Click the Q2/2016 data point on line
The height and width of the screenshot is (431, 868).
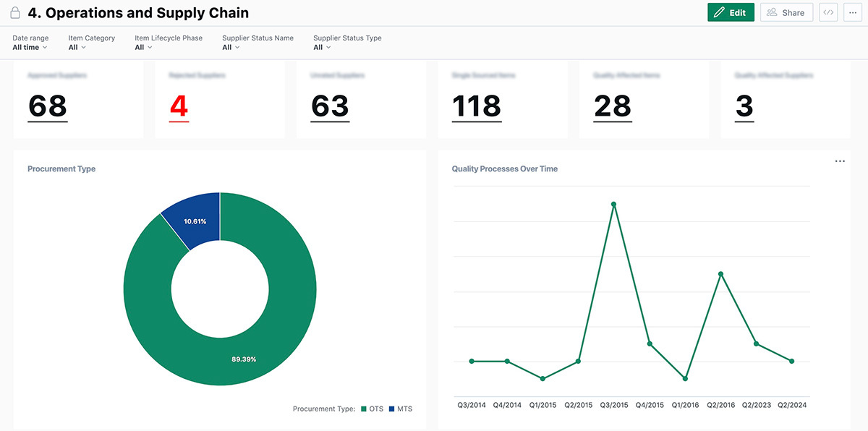coord(720,274)
